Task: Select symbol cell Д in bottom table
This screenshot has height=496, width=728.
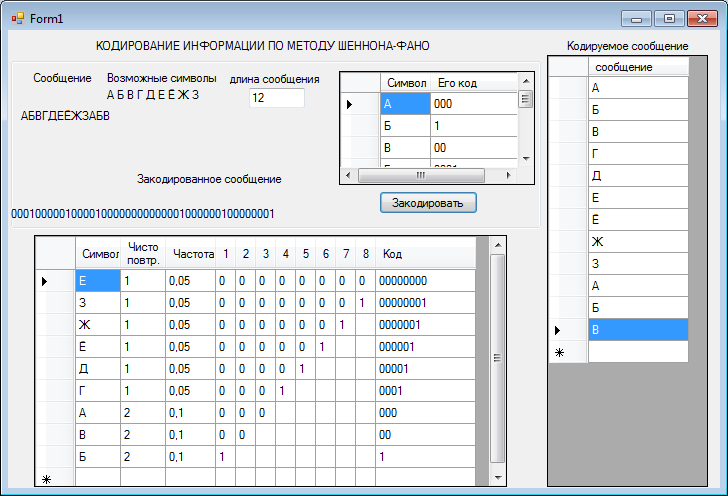Action: point(98,369)
